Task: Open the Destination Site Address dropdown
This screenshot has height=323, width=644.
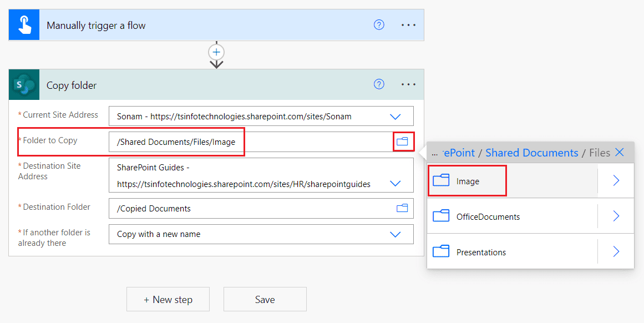Action: point(395,183)
